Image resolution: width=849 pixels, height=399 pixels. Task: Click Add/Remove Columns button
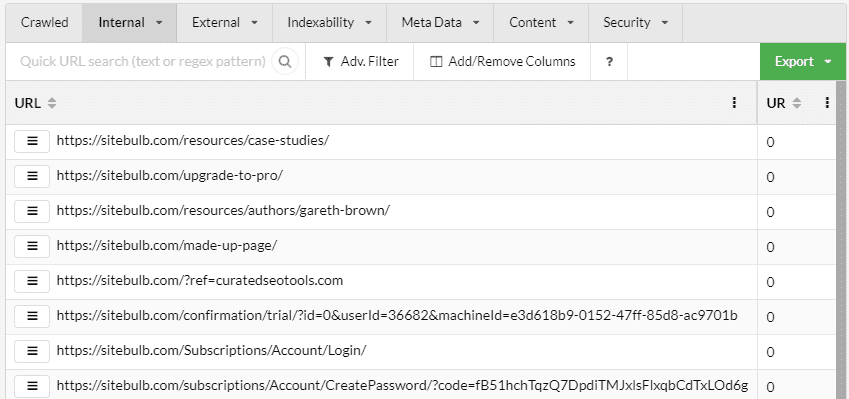502,62
